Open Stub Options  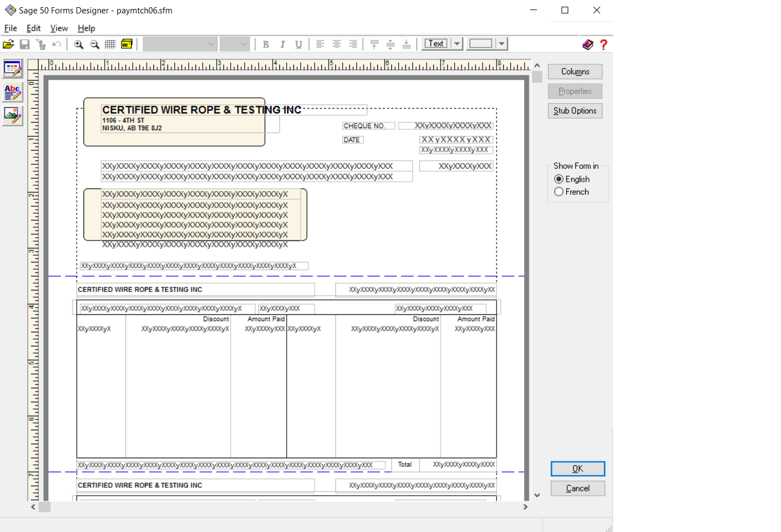tap(575, 111)
